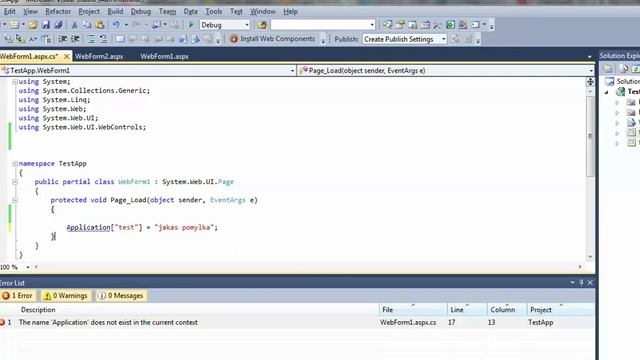Image resolution: width=640 pixels, height=360 pixels.
Task: Click the Find in Files icon
Action: coord(262,25)
